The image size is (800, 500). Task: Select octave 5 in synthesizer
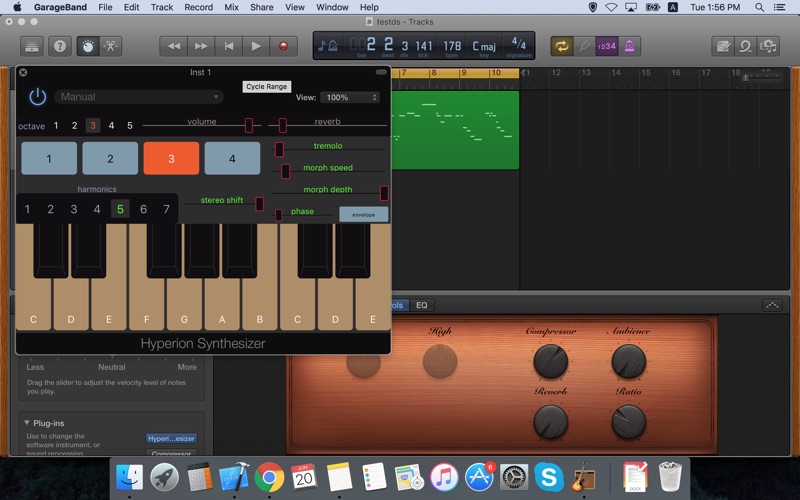130,126
